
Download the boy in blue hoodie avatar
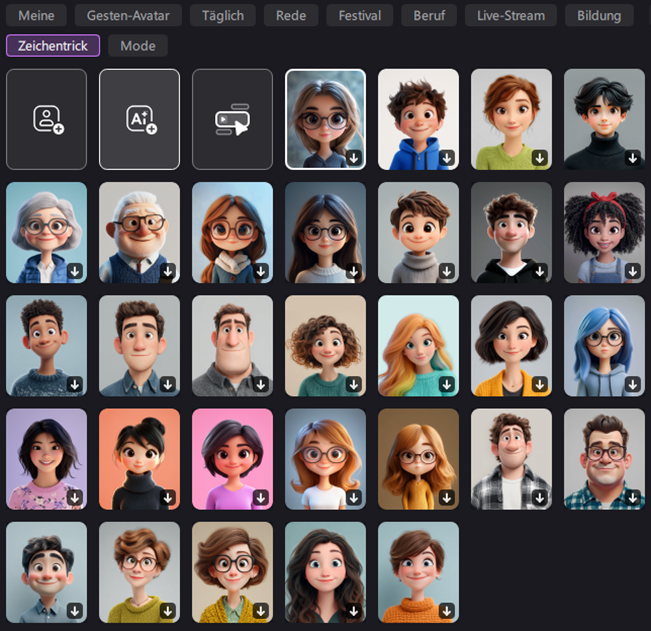pos(446,158)
